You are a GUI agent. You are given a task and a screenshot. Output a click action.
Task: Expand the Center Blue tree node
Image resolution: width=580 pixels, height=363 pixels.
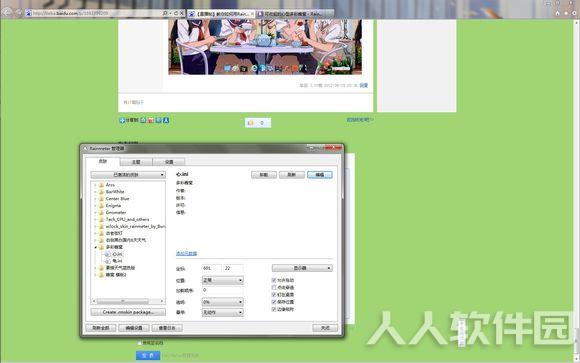click(95, 199)
